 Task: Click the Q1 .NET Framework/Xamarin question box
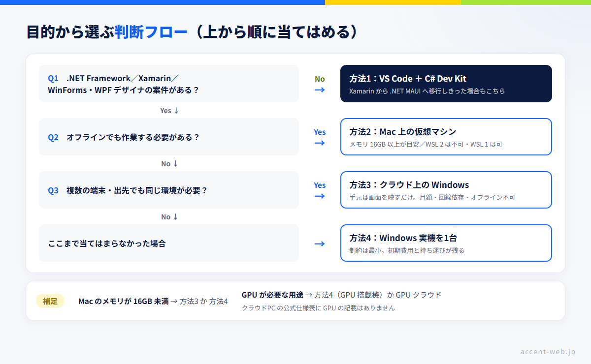click(x=169, y=84)
